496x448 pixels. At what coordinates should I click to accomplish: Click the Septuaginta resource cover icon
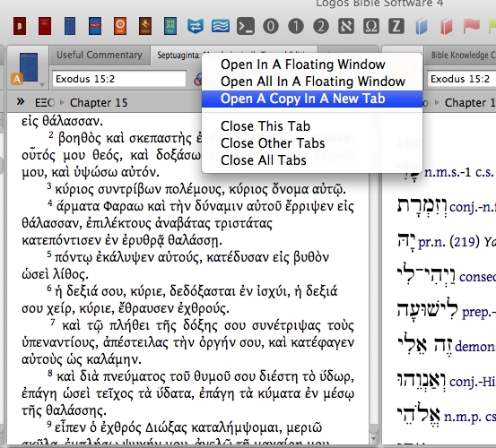[x=29, y=66]
